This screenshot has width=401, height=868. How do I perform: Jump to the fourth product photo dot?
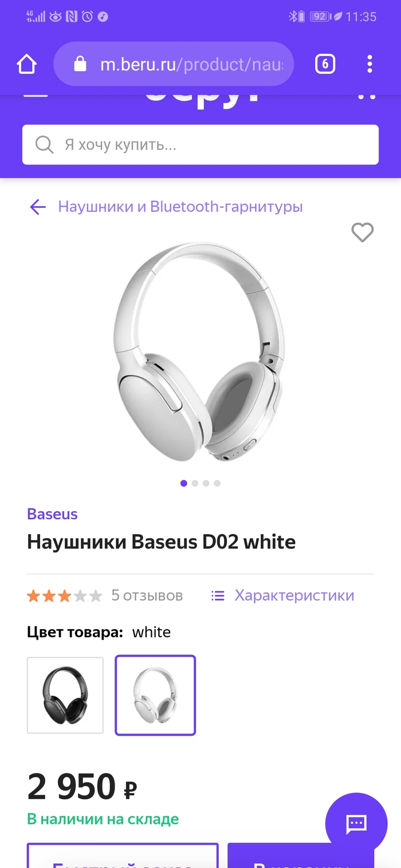217,483
